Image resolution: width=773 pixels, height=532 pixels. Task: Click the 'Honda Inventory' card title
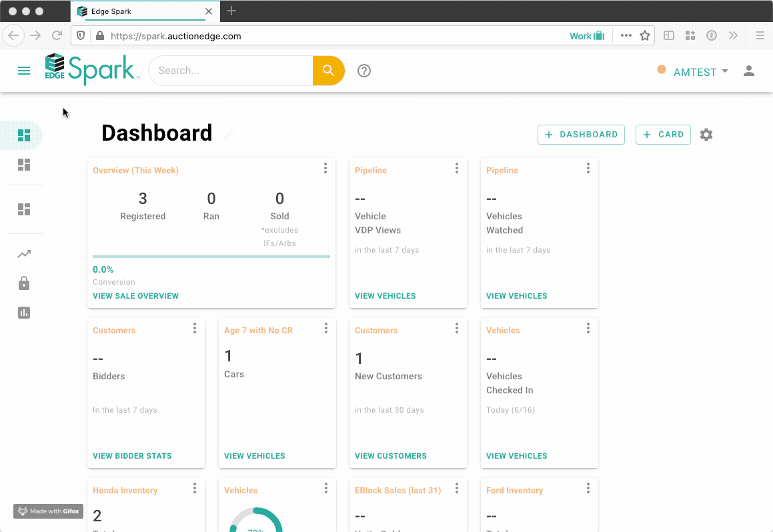coord(125,491)
